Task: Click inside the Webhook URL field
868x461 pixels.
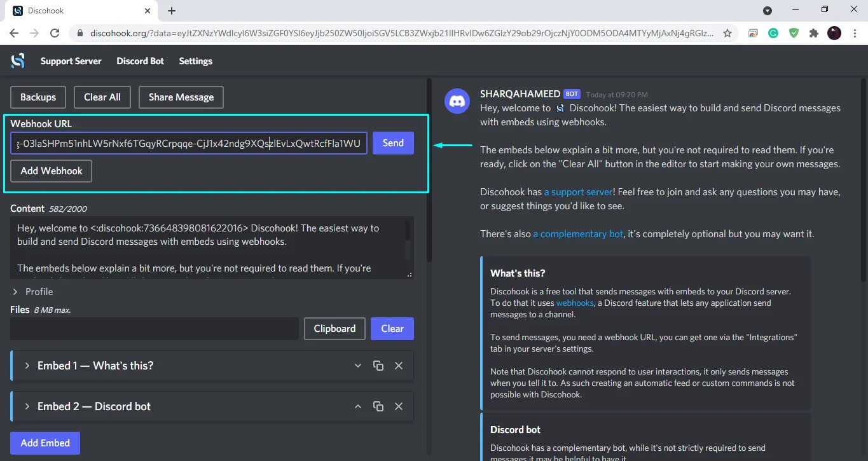Action: coord(189,144)
